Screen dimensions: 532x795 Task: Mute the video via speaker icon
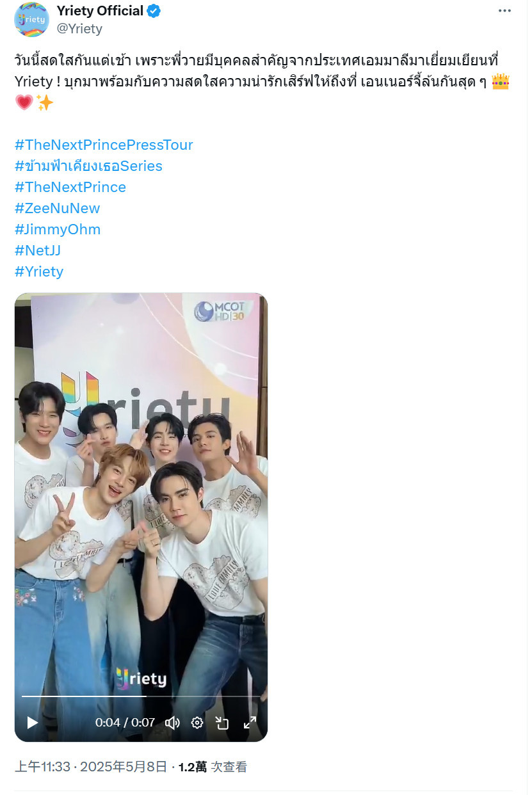coord(172,723)
